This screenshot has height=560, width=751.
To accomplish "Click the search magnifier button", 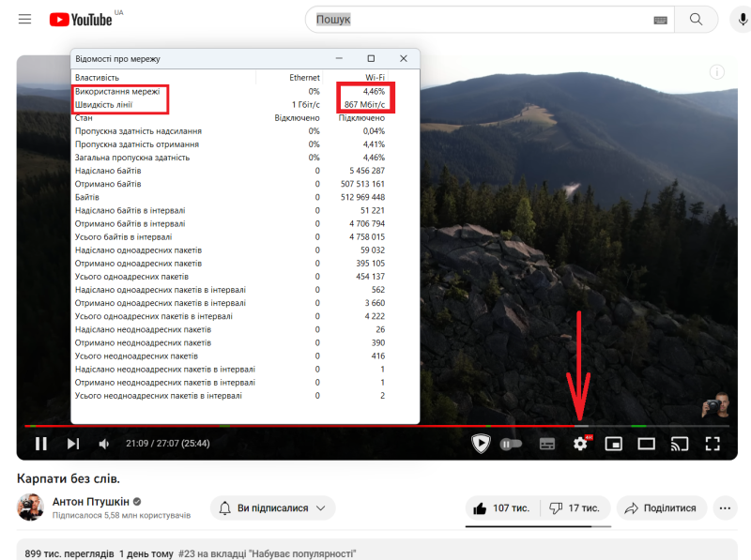I will 696,20.
